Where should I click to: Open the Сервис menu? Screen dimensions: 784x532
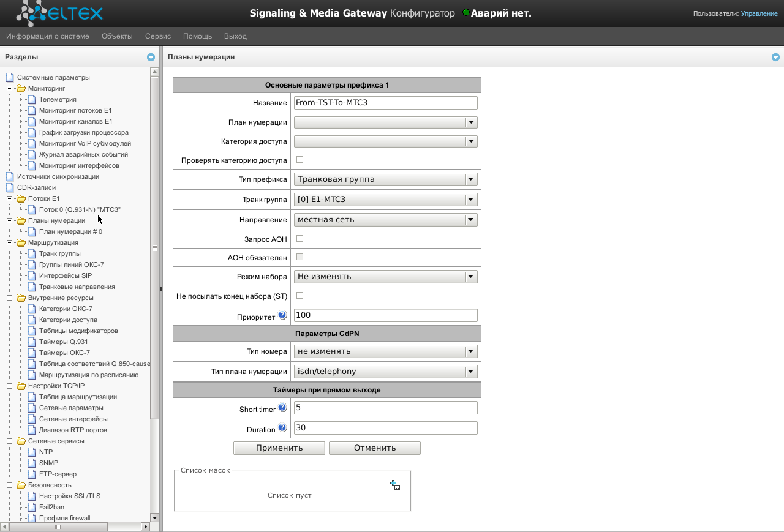click(x=158, y=36)
